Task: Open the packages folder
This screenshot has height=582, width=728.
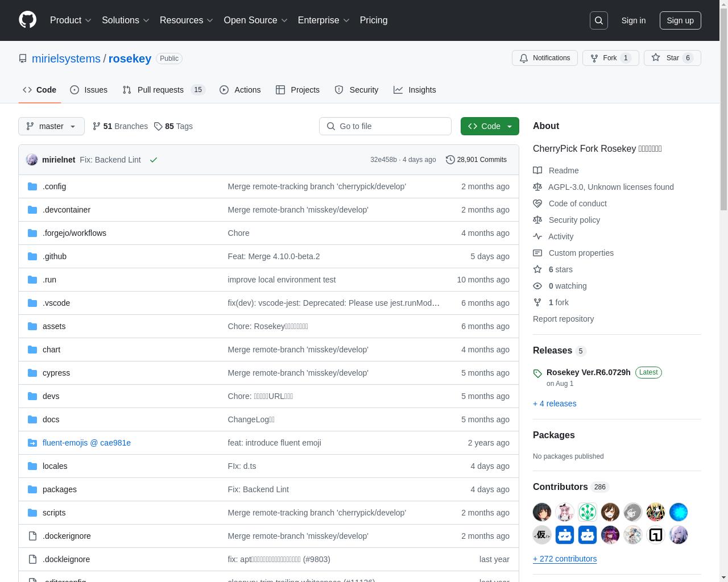Action: (x=60, y=489)
